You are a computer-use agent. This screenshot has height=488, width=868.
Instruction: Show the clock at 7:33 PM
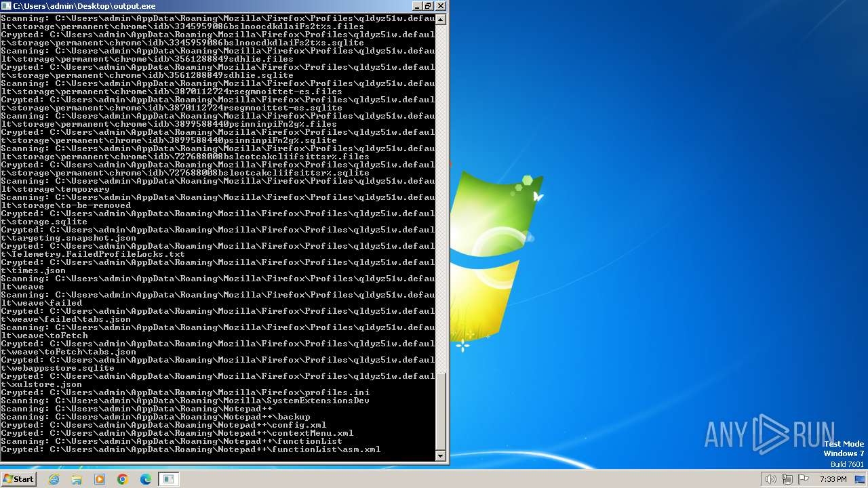(833, 479)
